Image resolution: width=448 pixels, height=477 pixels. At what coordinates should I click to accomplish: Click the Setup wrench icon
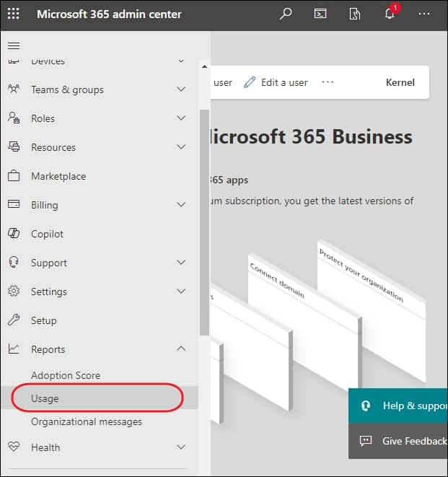pos(14,320)
